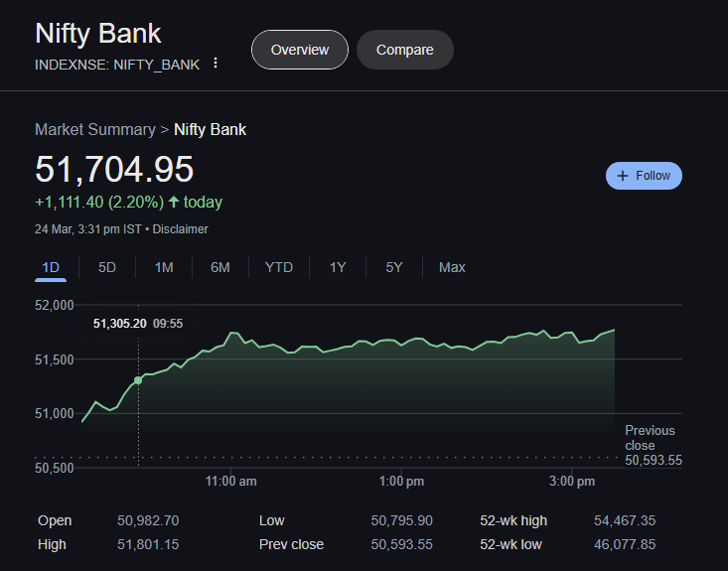
Task: Select the 5D time range tab
Action: 107,267
